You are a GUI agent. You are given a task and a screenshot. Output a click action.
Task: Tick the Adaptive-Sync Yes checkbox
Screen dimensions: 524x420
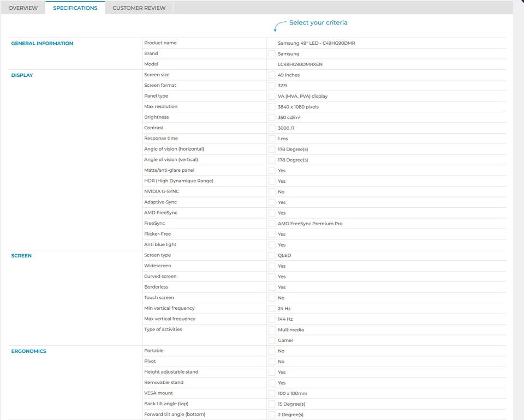pos(272,202)
